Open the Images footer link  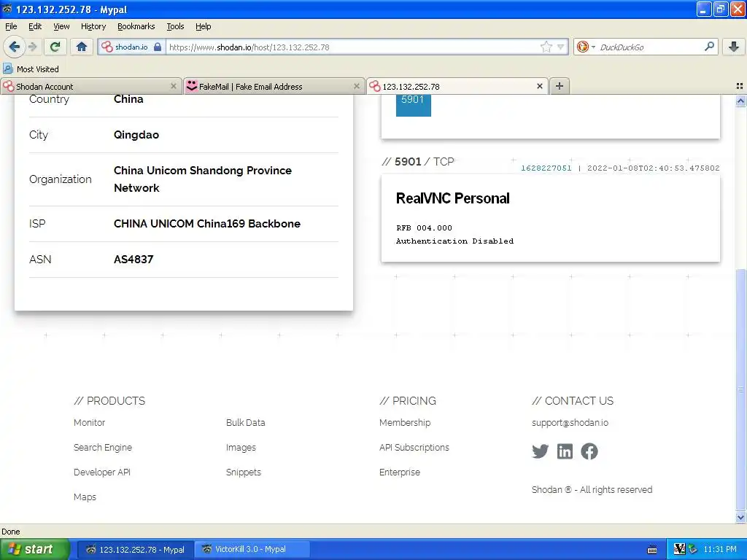(241, 447)
